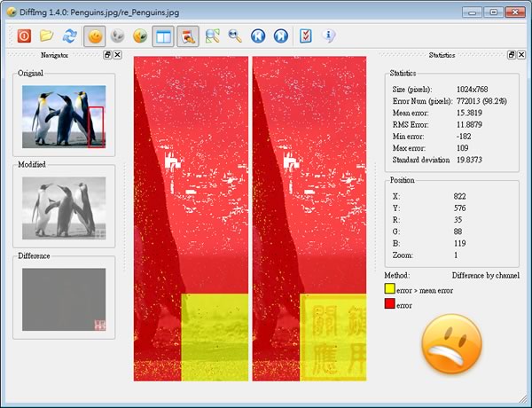This screenshot has height=408, width=532.
Task: Toggle the orange smiley face toolbar button
Action: pos(94,36)
